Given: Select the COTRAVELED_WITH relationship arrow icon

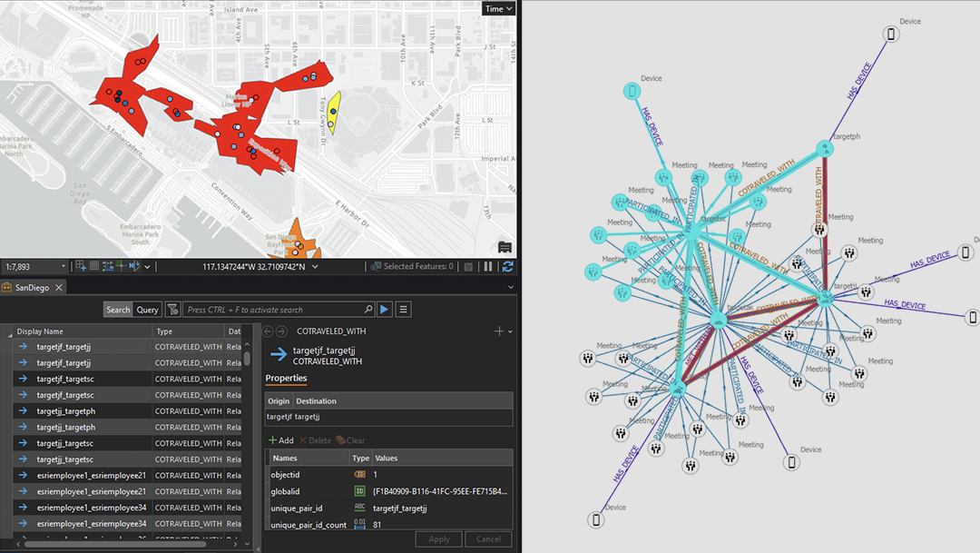Looking at the screenshot, I should click(279, 353).
